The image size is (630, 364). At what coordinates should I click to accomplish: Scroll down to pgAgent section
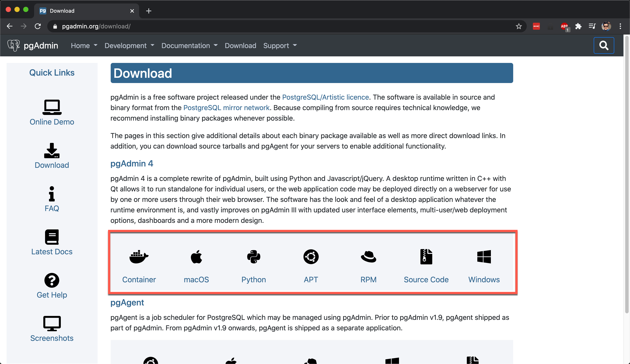(x=127, y=302)
